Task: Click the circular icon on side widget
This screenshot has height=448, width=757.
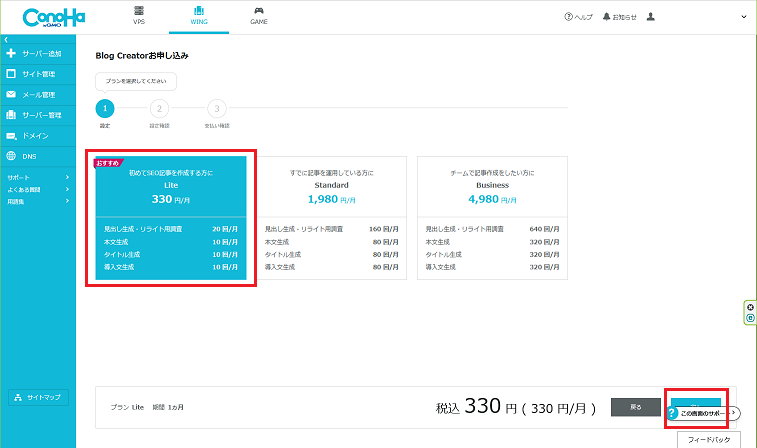Action: point(750,318)
